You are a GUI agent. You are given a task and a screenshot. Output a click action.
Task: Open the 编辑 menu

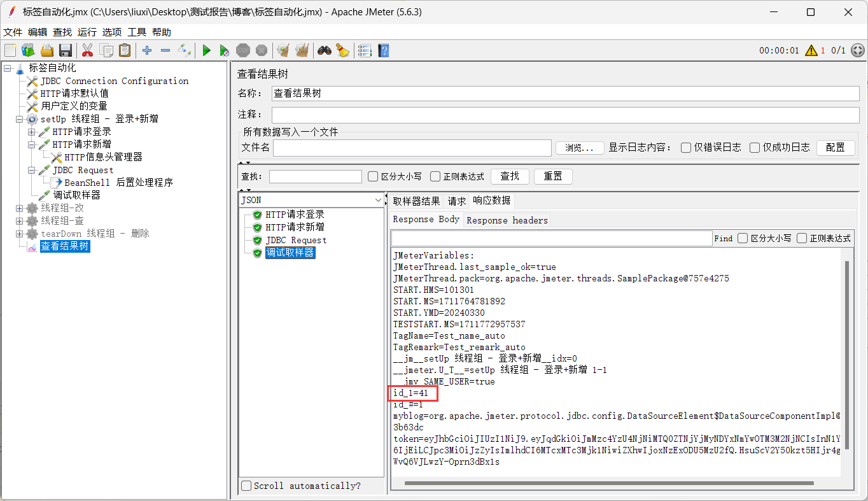pos(38,32)
